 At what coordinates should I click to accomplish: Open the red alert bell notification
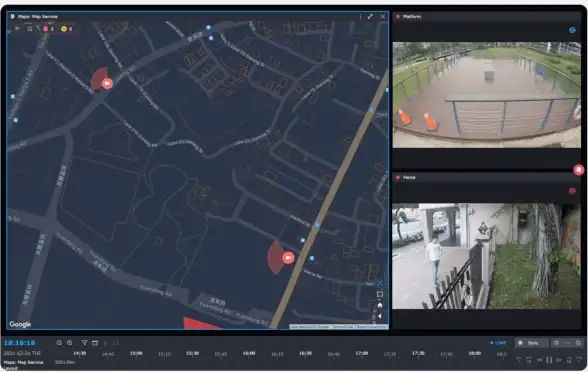tap(579, 170)
